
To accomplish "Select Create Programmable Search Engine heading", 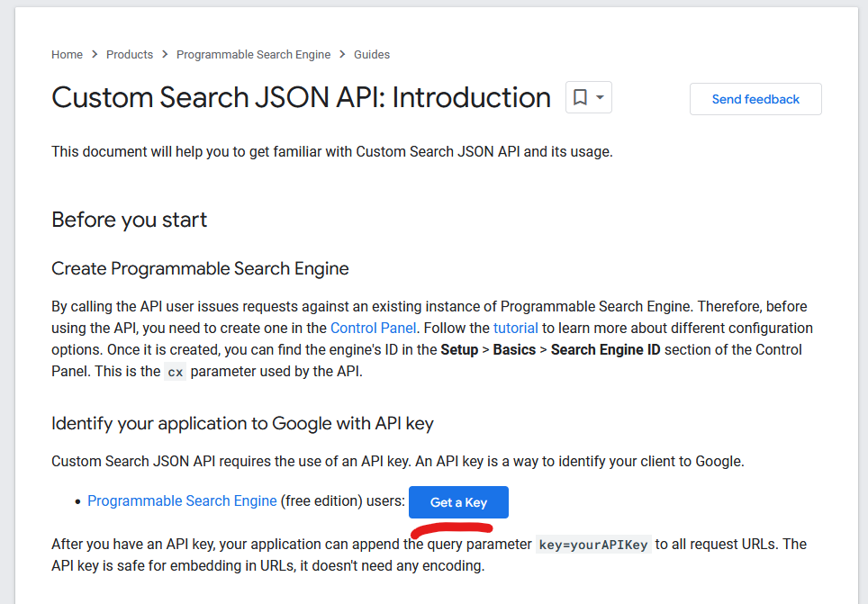I will tap(200, 268).
